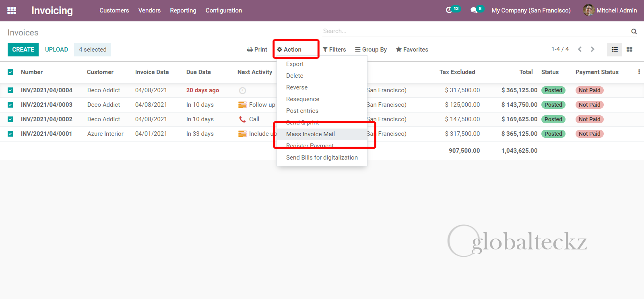This screenshot has width=644, height=299.
Task: Switch to list view icon
Action: (x=615, y=50)
